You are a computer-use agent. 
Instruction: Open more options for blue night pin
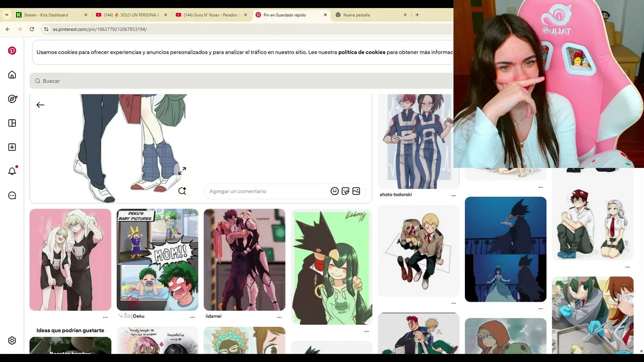point(540,308)
